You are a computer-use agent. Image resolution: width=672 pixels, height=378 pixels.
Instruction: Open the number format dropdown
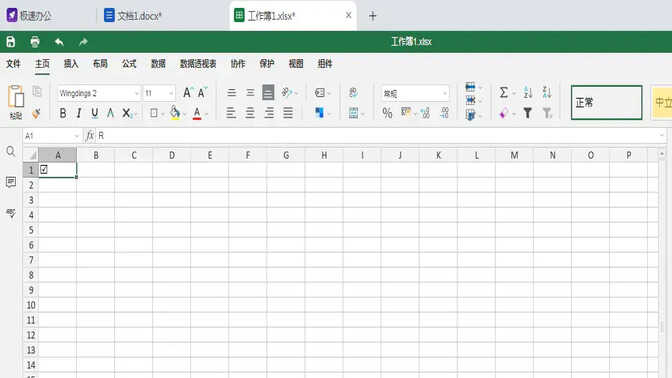(444, 93)
